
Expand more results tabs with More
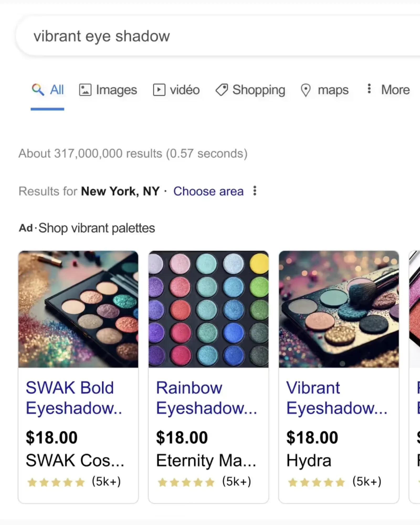395,90
